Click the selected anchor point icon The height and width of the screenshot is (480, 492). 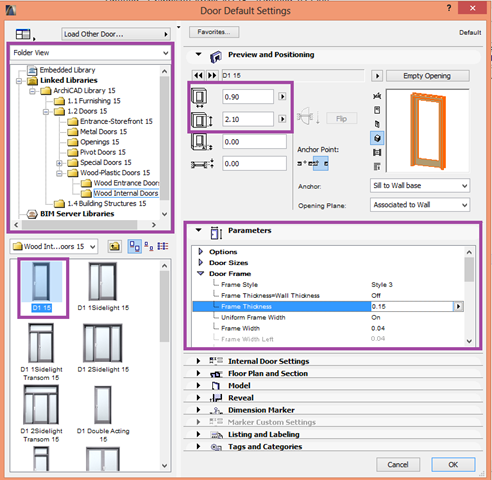320,163
